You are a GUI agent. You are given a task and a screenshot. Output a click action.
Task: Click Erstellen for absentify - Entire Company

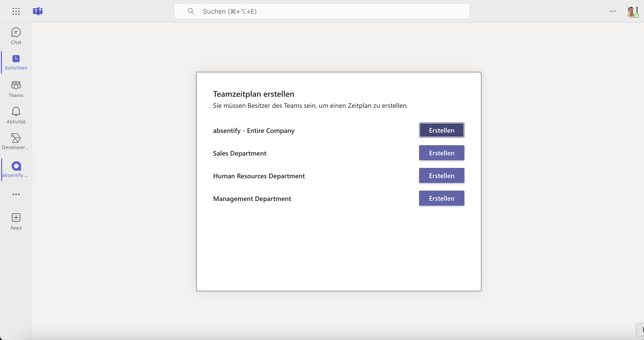442,130
